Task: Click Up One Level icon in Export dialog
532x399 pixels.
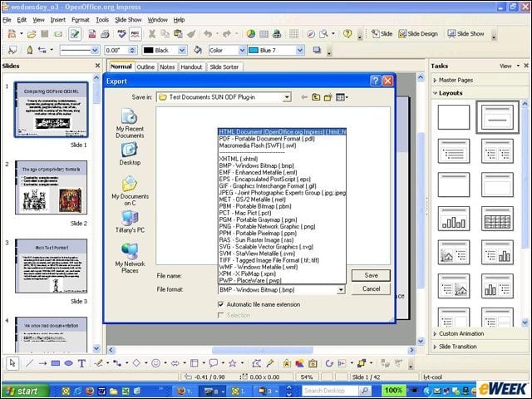Action: click(x=316, y=97)
